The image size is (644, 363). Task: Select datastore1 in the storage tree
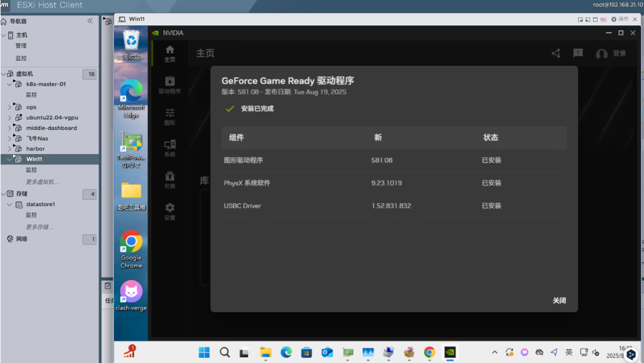(x=40, y=204)
